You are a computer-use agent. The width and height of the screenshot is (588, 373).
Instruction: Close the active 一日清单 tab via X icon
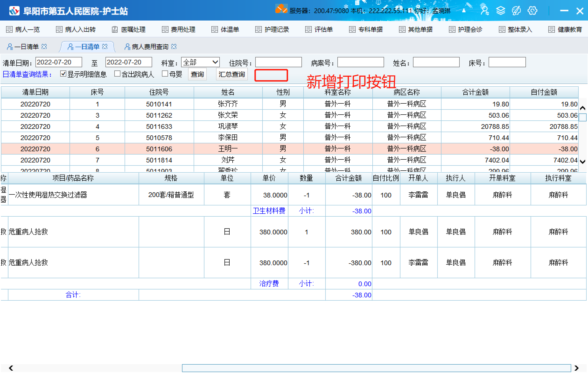pos(105,46)
